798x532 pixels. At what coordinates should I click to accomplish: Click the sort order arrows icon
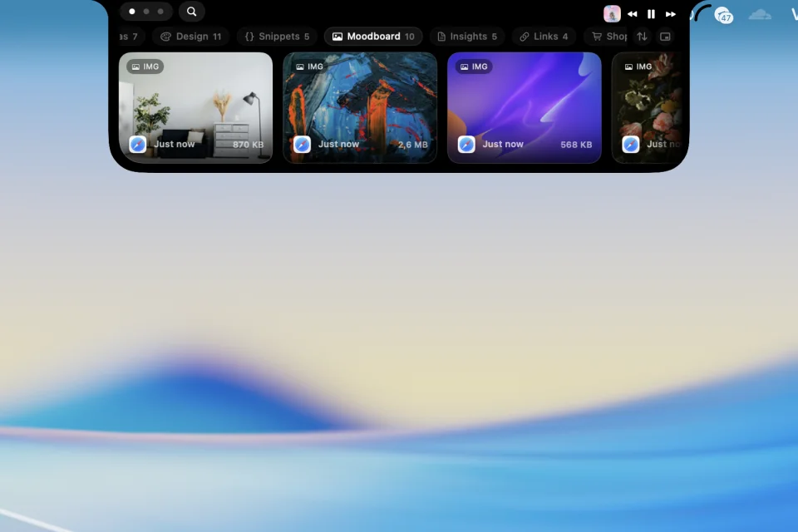pos(643,37)
